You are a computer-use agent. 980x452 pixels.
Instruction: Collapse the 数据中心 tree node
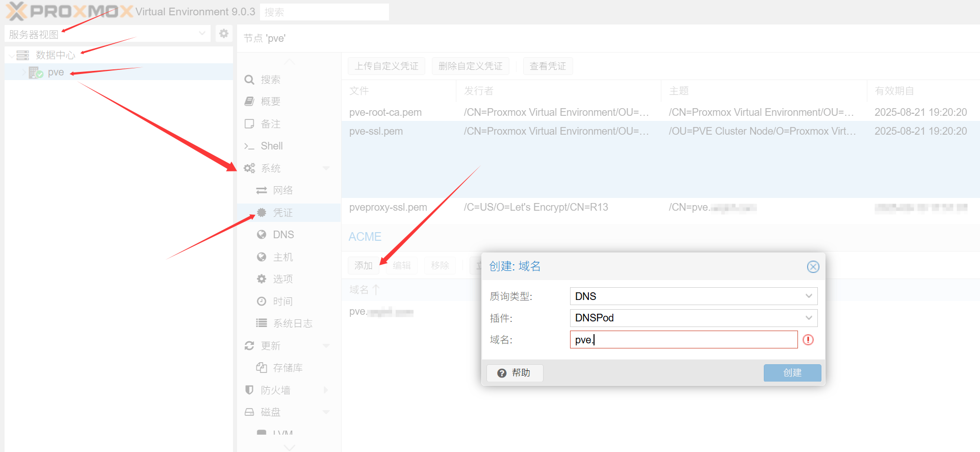coord(11,55)
